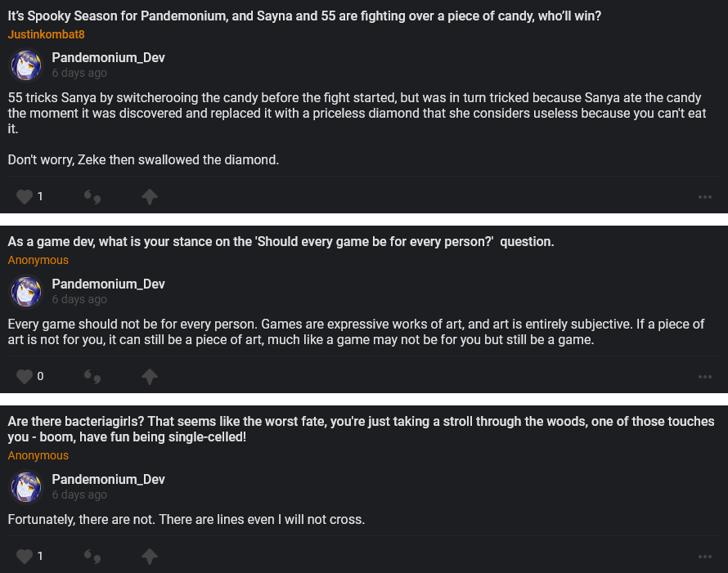
Task: Quote the candy fight answer
Action: click(x=92, y=196)
